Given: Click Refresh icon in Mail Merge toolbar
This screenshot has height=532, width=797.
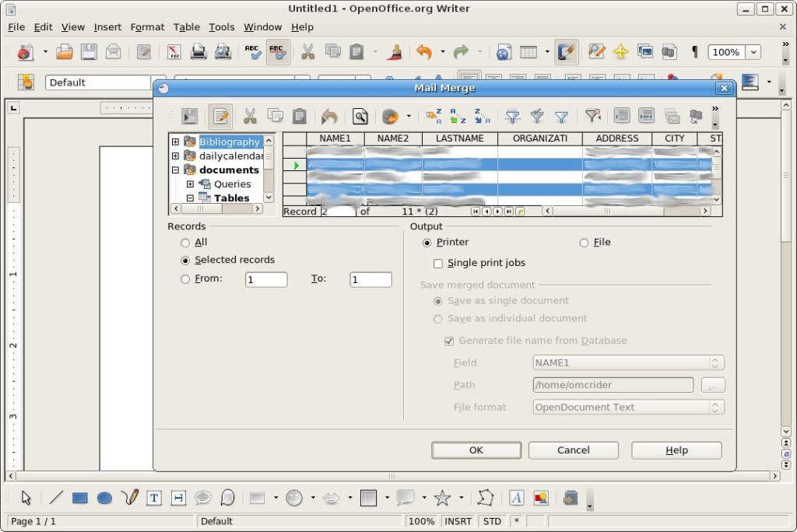Looking at the screenshot, I should coord(390,117).
